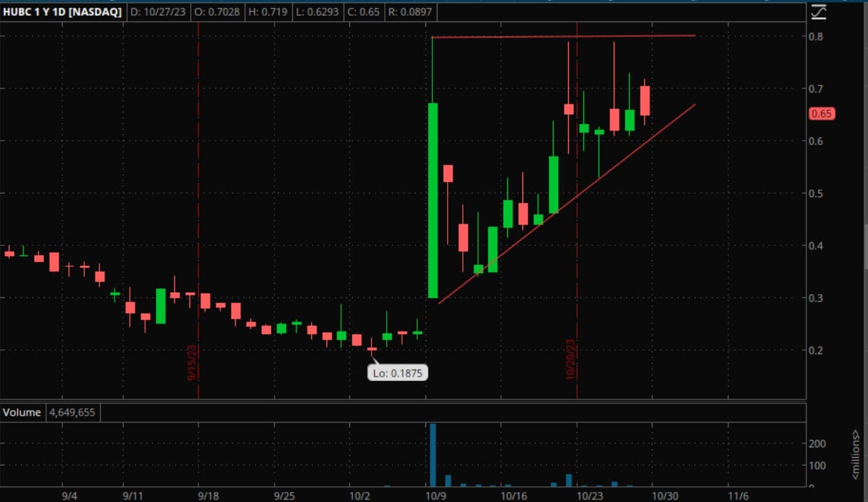
Task: Click the 10/20/23 vertical date marker label
Action: coord(570,359)
